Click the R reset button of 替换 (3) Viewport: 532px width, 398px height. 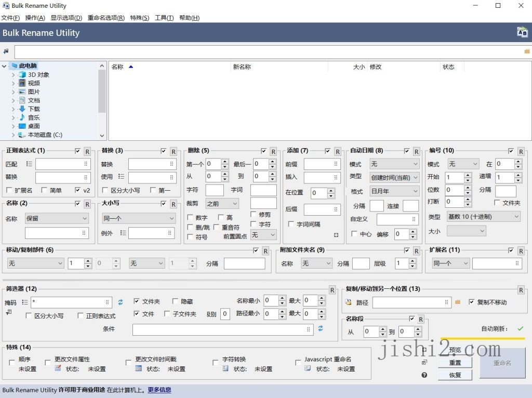[x=174, y=152]
